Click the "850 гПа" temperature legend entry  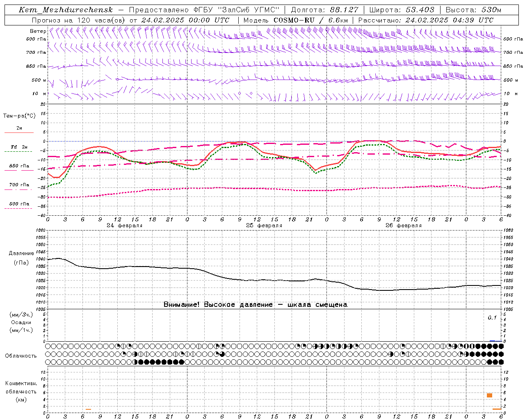(19, 166)
